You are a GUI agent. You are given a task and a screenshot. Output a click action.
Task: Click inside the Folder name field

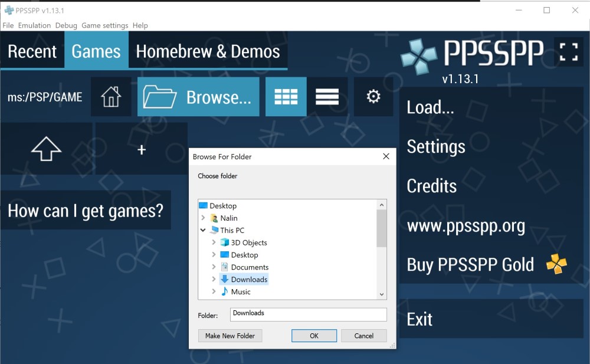click(308, 314)
